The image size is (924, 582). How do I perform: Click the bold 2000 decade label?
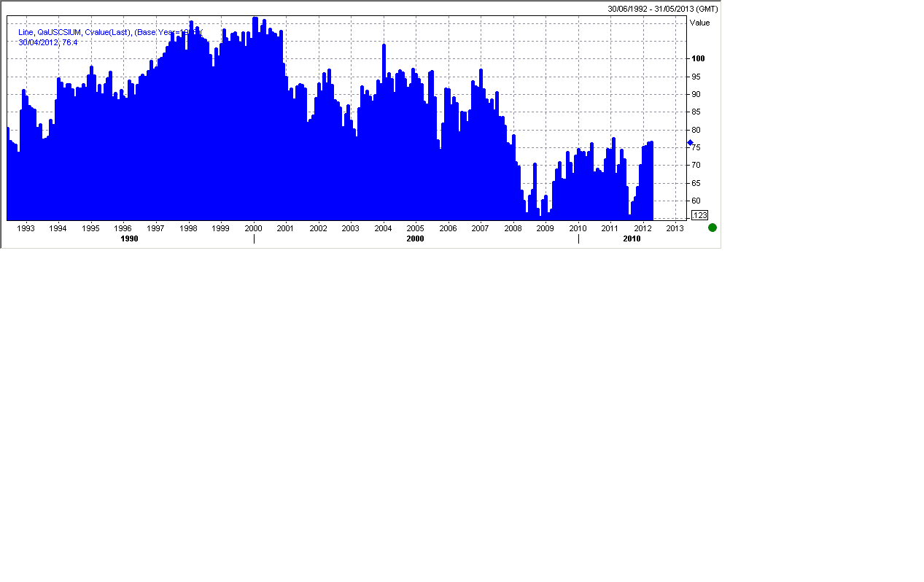[x=415, y=238]
